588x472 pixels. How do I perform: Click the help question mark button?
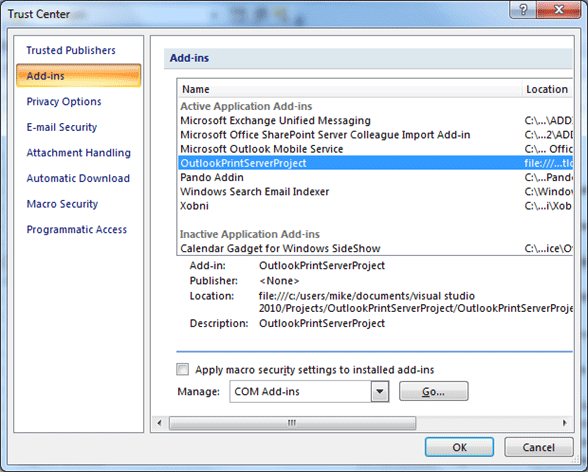[523, 10]
